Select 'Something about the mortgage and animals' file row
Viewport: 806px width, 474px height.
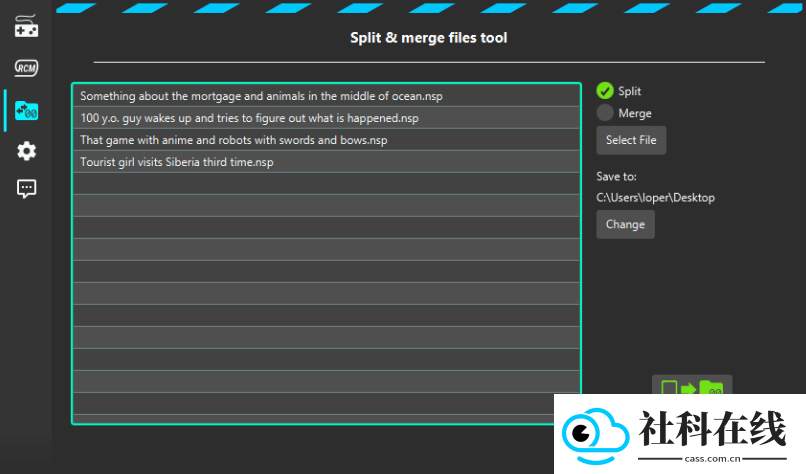326,96
